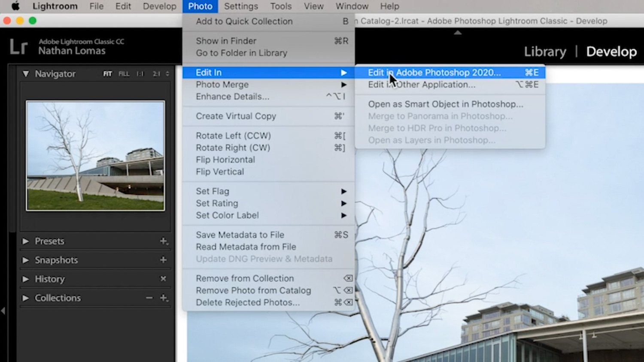Clear history with the History X icon

163,279
